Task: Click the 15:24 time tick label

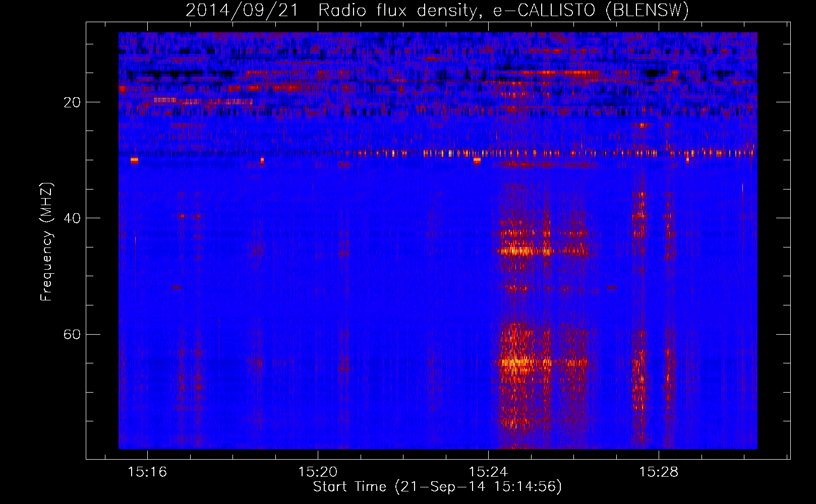Action: point(488,472)
